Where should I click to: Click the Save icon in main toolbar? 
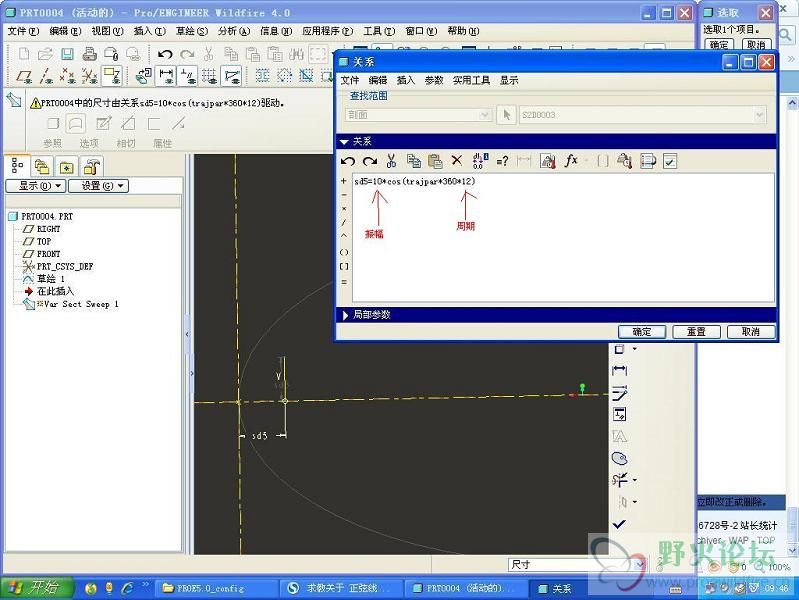pyautogui.click(x=67, y=54)
